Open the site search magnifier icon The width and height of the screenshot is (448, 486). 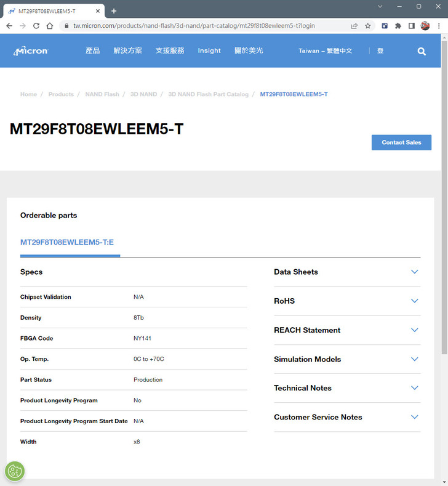422,51
